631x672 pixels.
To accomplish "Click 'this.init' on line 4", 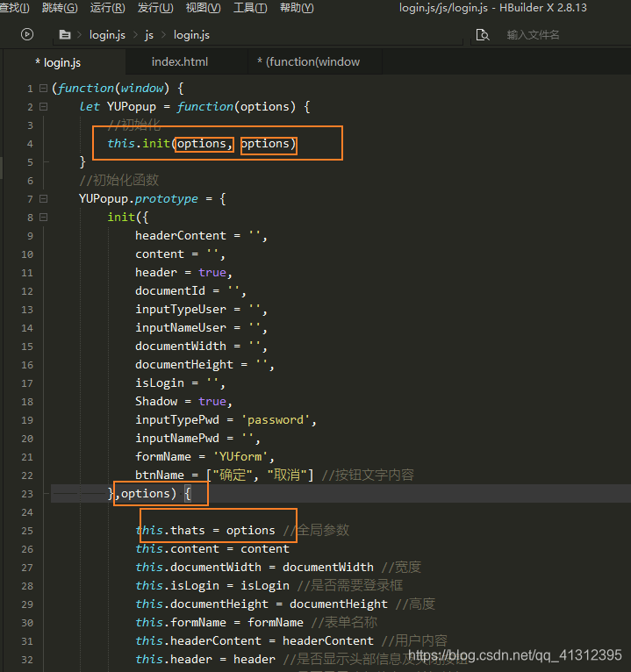I will (x=139, y=143).
